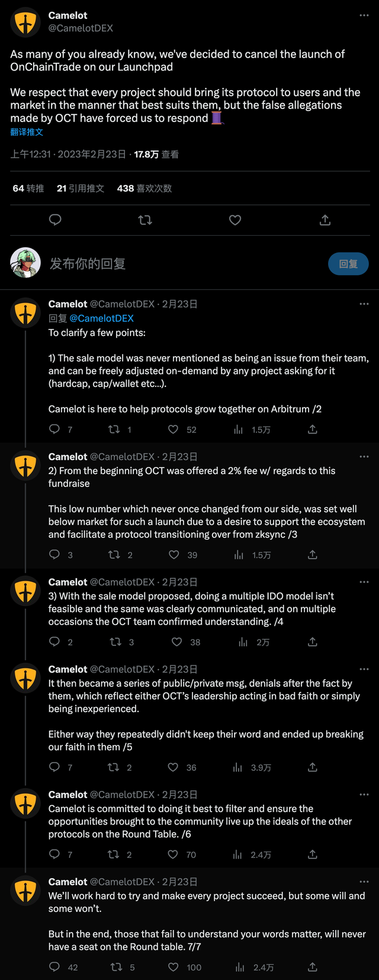Open the @CamelotDEX mention link in reply

click(x=101, y=318)
